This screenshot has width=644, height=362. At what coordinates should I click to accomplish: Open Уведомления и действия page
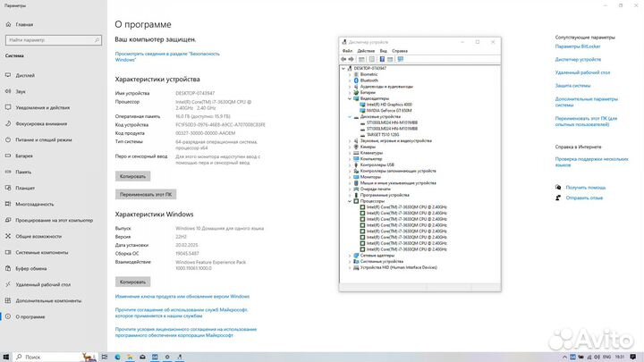42,107
